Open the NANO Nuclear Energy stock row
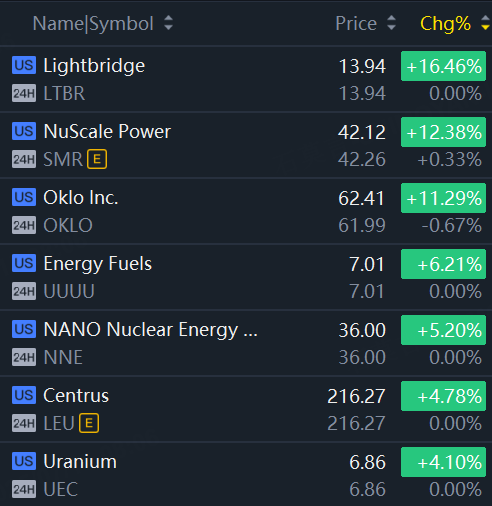Image resolution: width=492 pixels, height=506 pixels. click(x=246, y=343)
